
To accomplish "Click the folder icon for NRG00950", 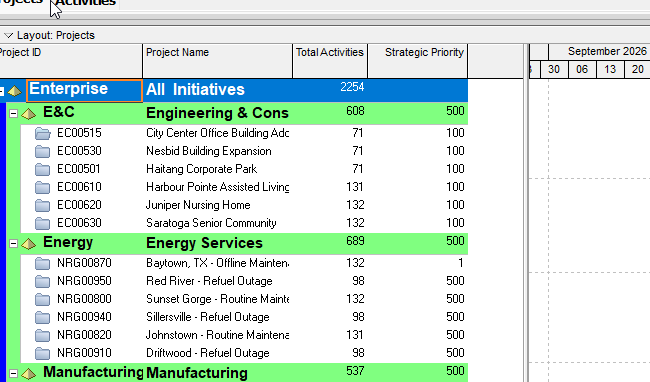I will click(x=43, y=281).
